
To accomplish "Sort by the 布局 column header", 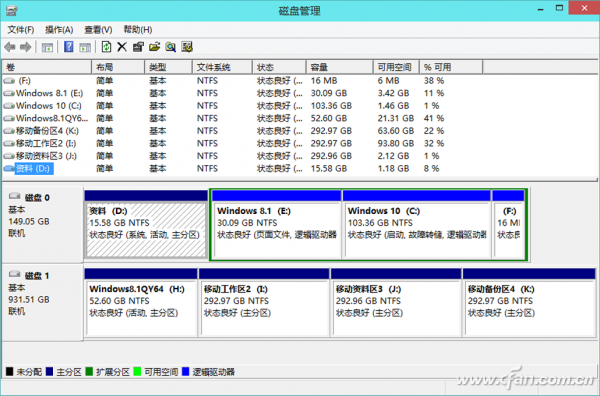I will tap(118, 67).
